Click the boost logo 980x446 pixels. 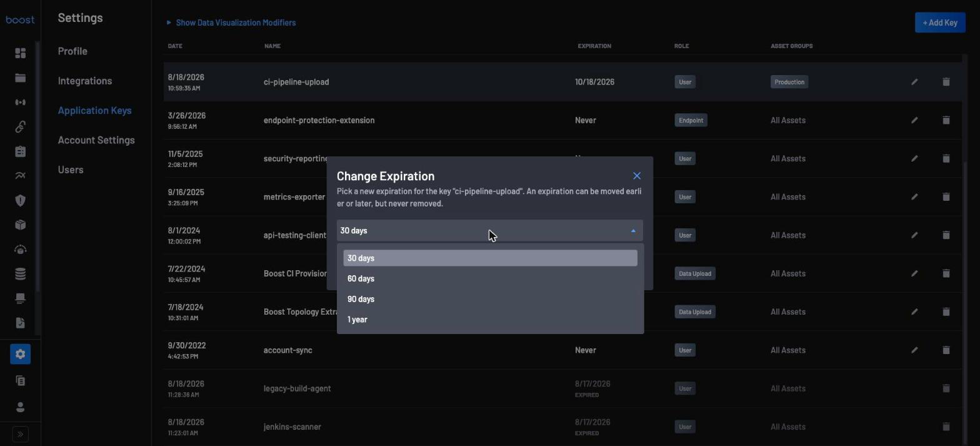[20, 19]
